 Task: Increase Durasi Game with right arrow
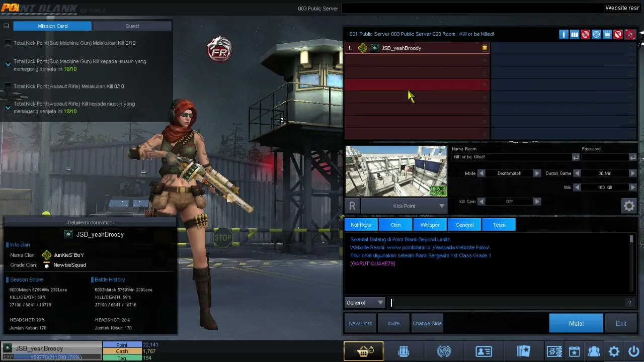click(x=632, y=173)
